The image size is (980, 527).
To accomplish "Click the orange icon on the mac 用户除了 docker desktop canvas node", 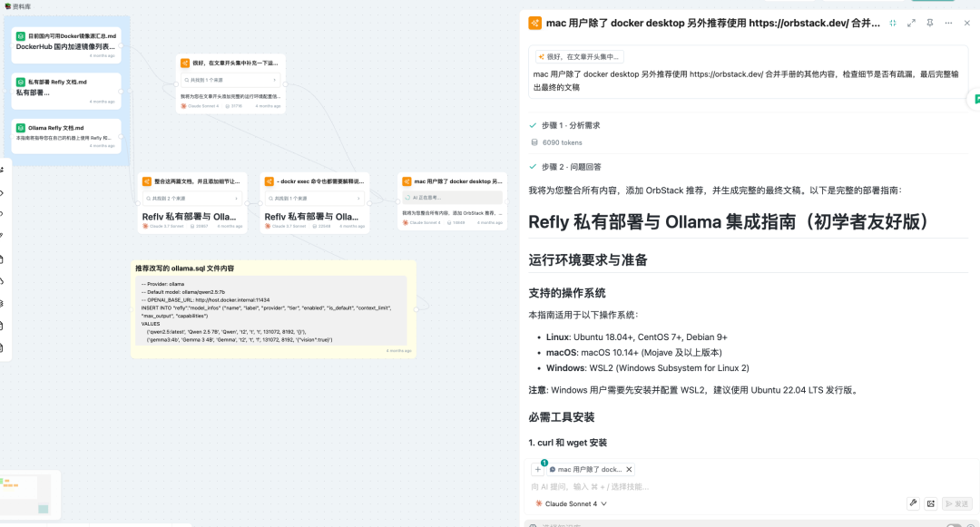I will (x=407, y=181).
